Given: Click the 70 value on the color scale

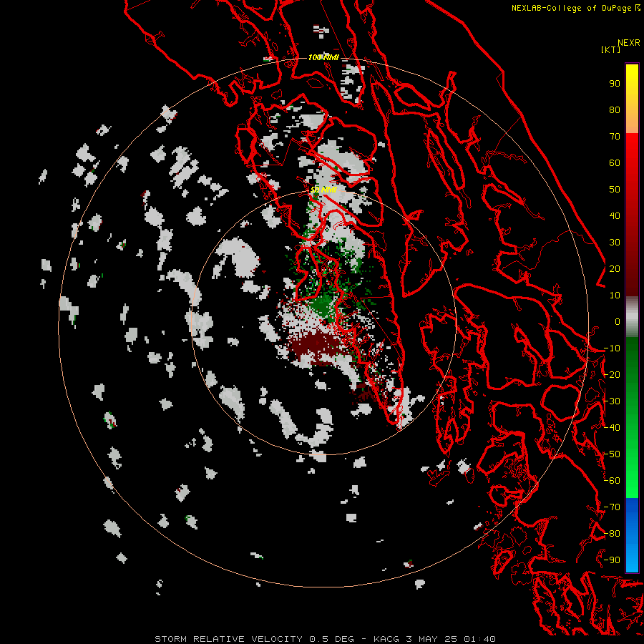Looking at the screenshot, I should (615, 137).
